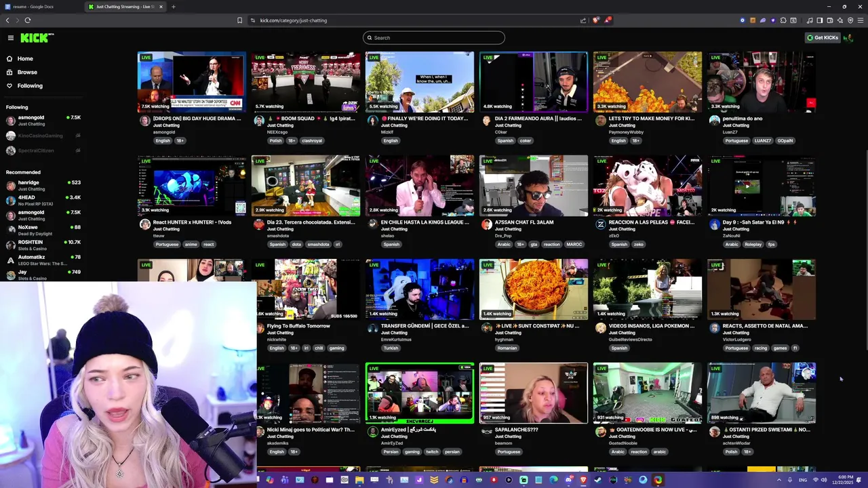
Task: Open Following in the Kick sidebar
Action: [30, 86]
